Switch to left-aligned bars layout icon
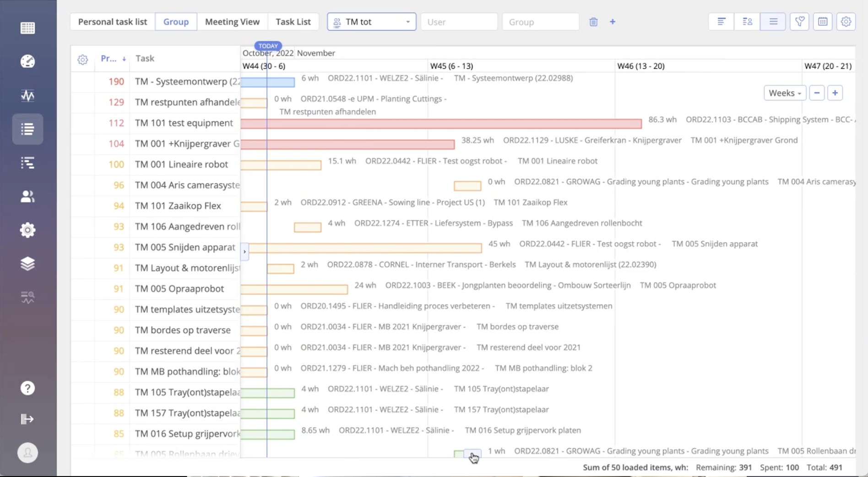 [722, 22]
